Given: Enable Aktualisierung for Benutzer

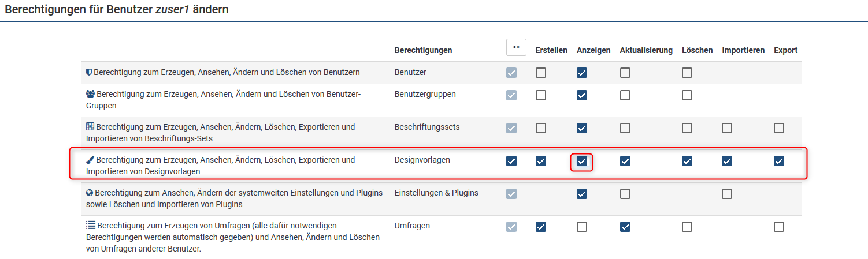Looking at the screenshot, I should point(625,73).
